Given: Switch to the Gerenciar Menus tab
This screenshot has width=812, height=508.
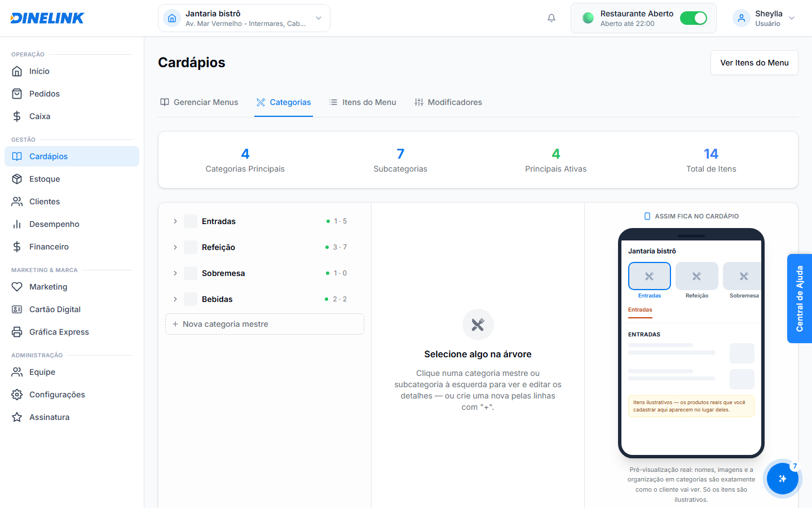Looking at the screenshot, I should point(199,102).
